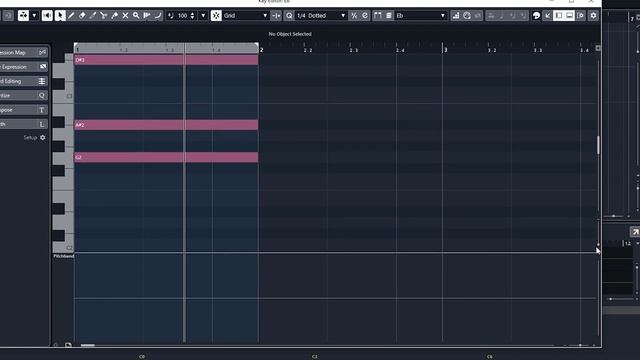The image size is (640, 360).
Task: Click the No Object Selected info line
Action: click(290, 34)
